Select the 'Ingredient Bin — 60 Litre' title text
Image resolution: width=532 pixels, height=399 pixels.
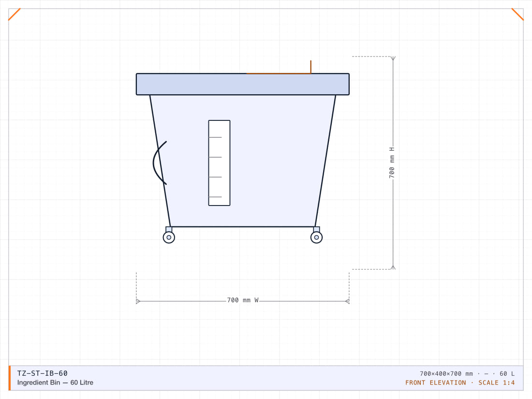tap(55, 383)
